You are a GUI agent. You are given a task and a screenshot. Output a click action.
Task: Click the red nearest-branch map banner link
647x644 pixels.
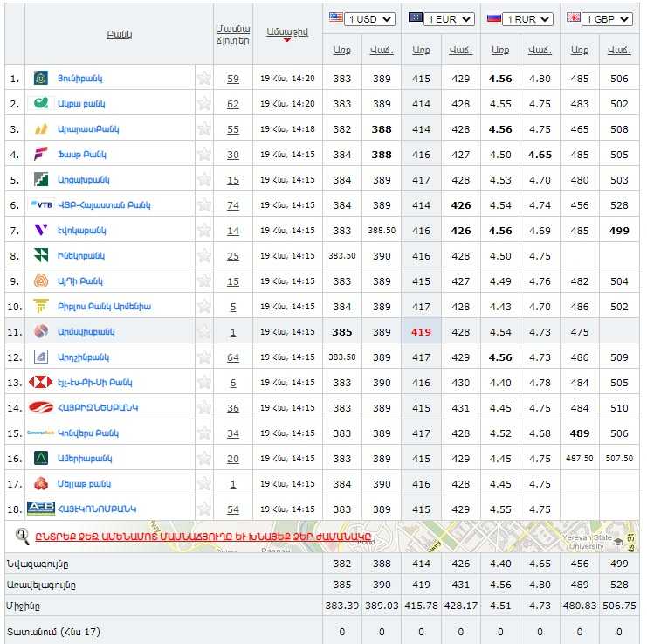pyautogui.click(x=203, y=536)
